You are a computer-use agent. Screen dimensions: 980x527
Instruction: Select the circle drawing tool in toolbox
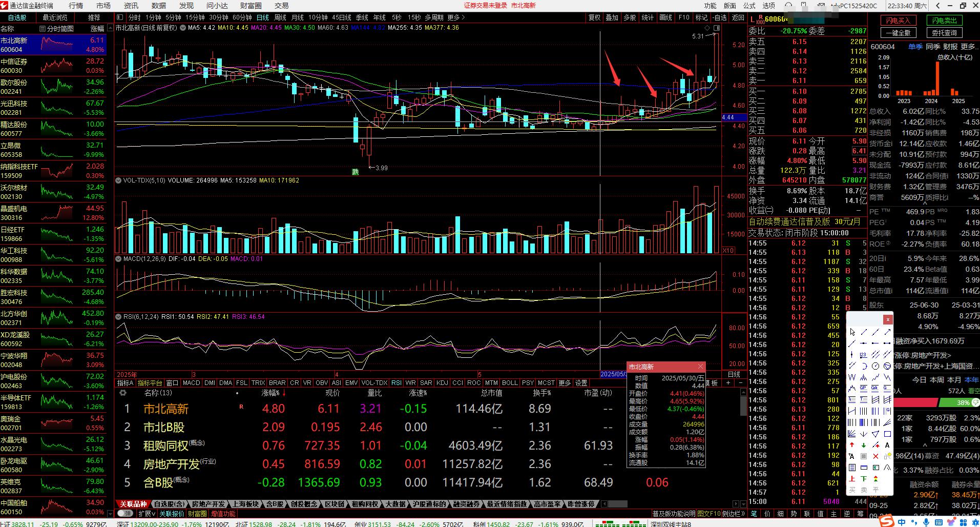[875, 366]
